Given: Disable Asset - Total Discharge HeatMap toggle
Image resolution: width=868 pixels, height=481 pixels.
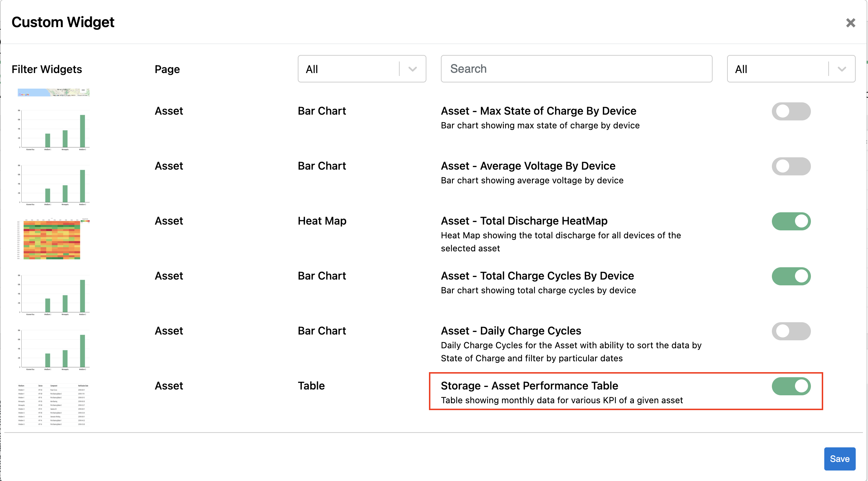Looking at the screenshot, I should tap(791, 221).
